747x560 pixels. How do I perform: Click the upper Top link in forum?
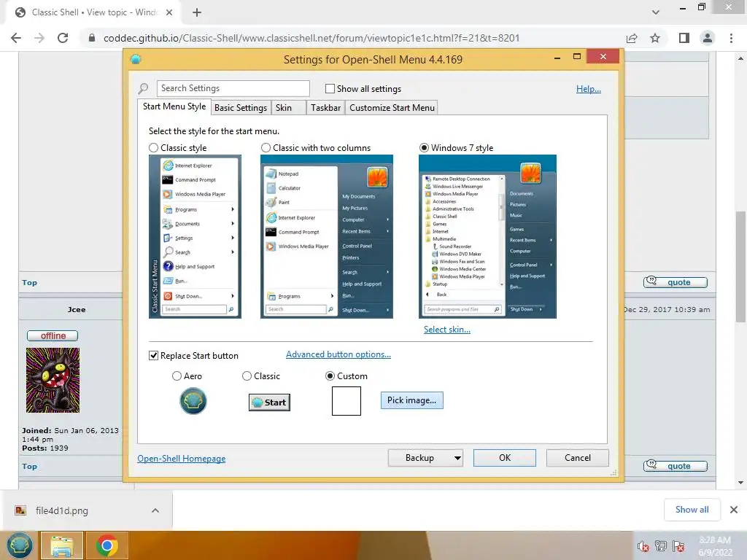[x=29, y=283]
